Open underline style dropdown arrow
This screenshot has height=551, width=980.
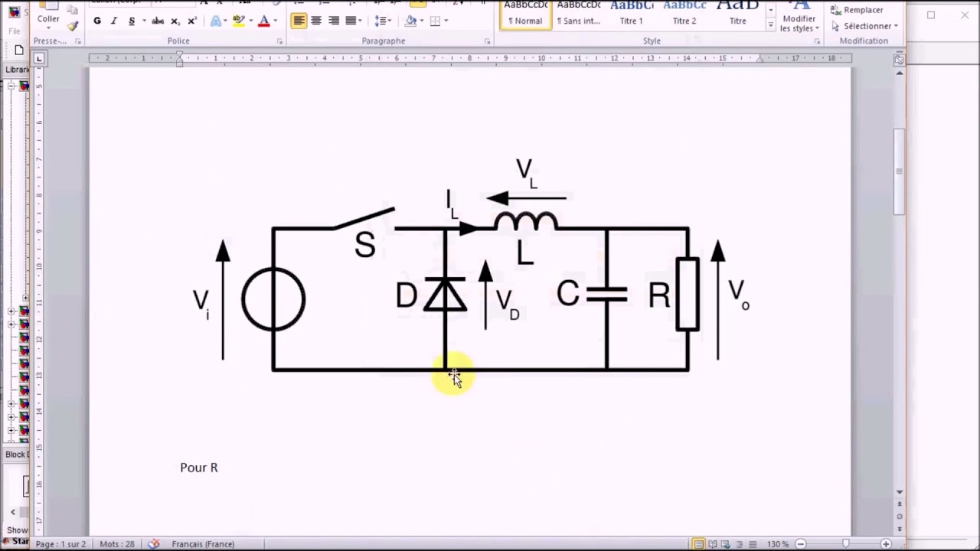tap(144, 21)
